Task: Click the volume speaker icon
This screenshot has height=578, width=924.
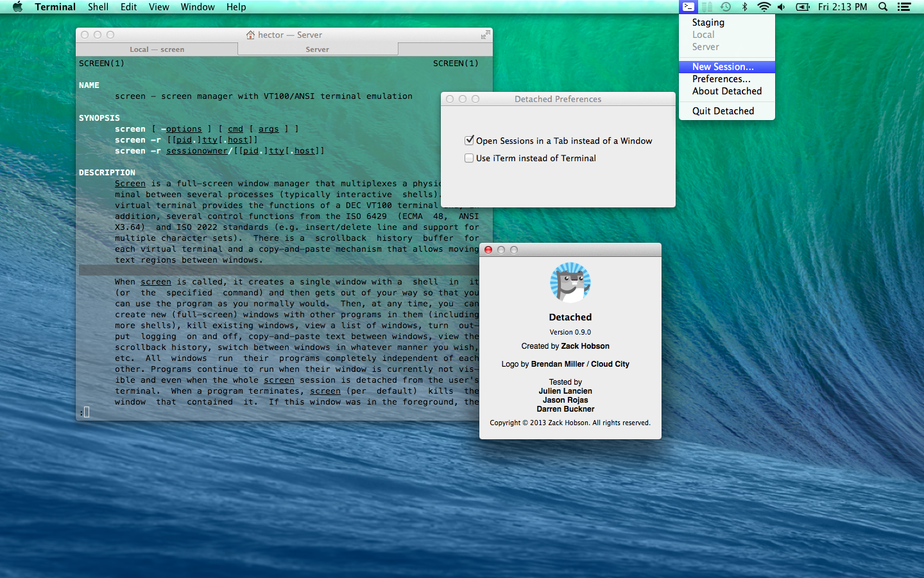Action: click(782, 7)
